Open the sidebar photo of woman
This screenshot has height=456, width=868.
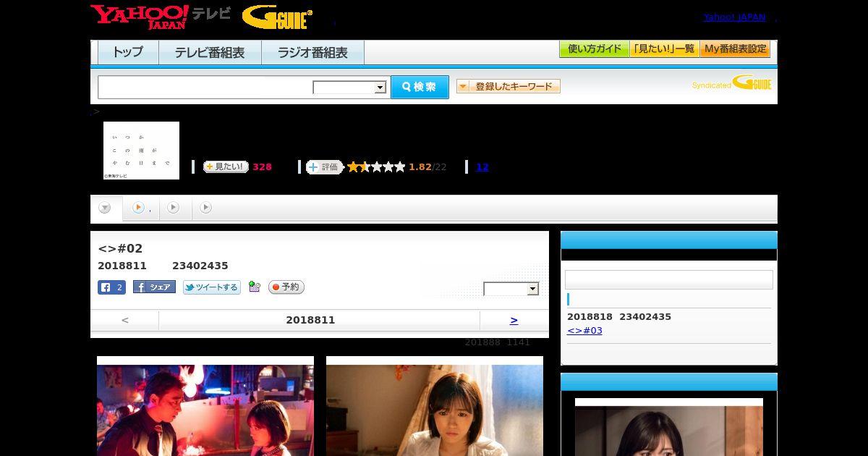click(669, 431)
